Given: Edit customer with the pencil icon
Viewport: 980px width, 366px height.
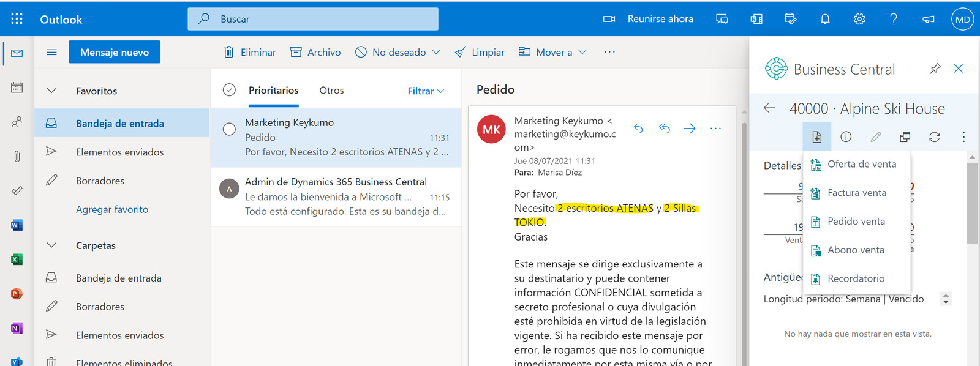Looking at the screenshot, I should (876, 136).
